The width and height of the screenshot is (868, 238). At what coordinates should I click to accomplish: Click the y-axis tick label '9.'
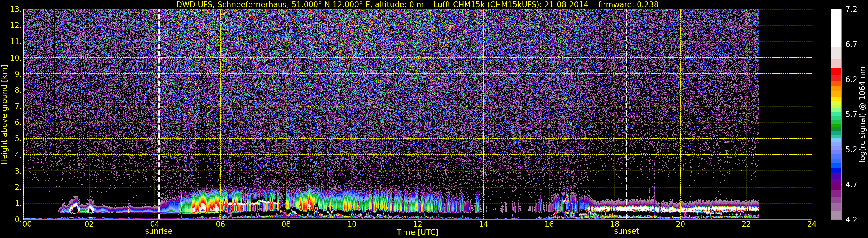[18, 74]
